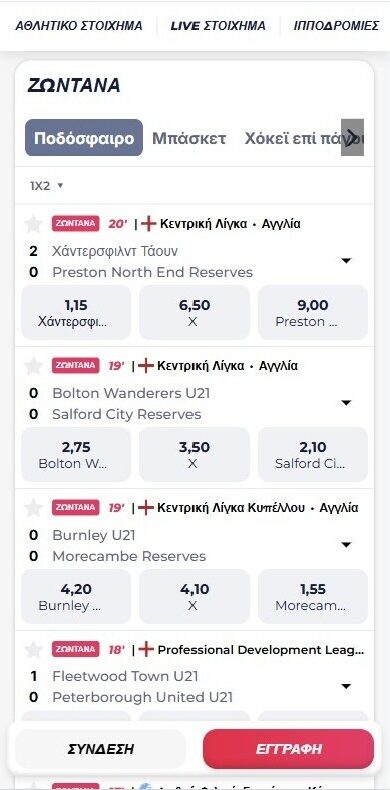
Task: Click England flag icon on Professional Development League
Action: [146, 650]
